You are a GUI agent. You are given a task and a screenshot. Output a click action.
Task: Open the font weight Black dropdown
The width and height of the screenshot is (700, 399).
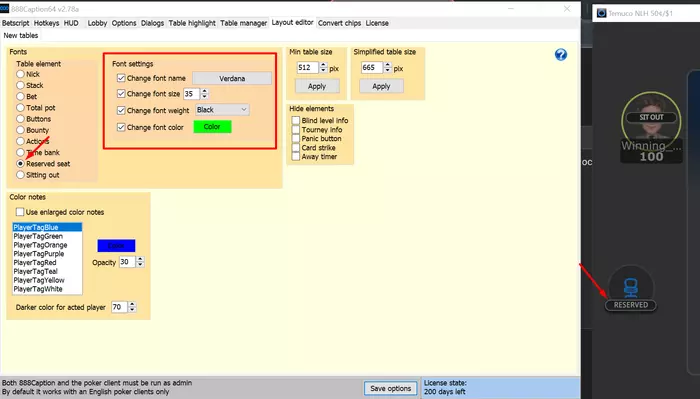tap(222, 110)
